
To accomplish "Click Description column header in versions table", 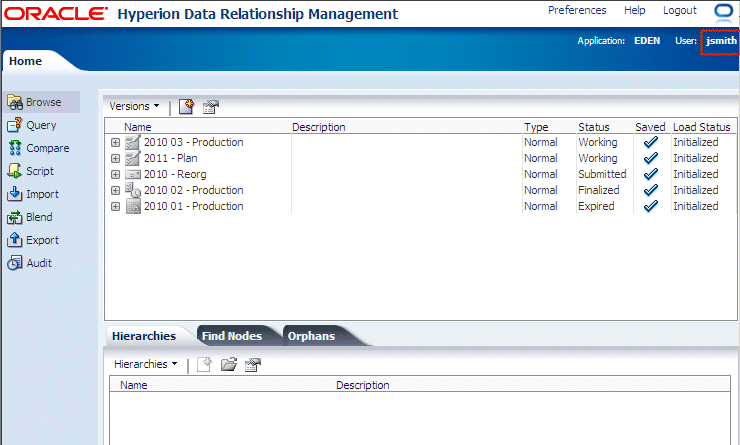I will (319, 127).
